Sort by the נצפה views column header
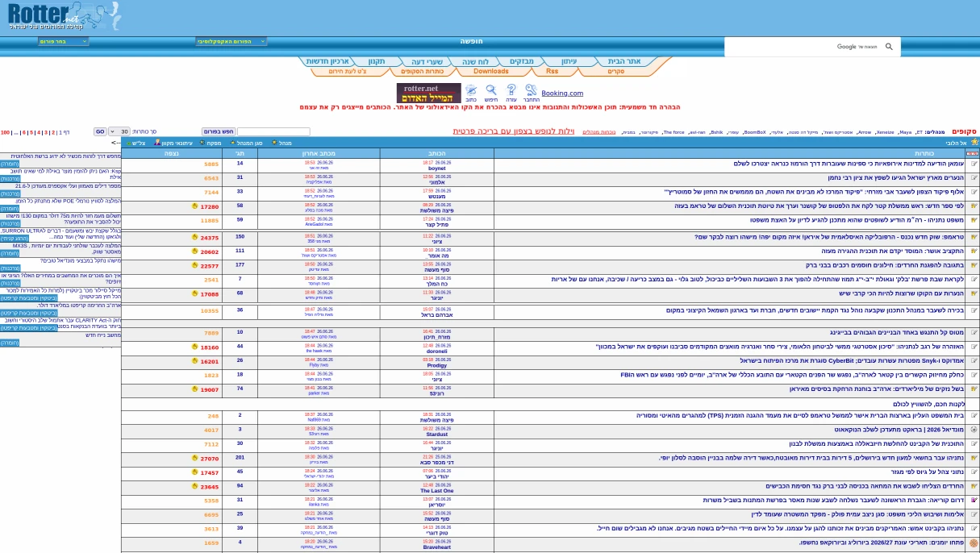980x553 pixels. pyautogui.click(x=172, y=153)
